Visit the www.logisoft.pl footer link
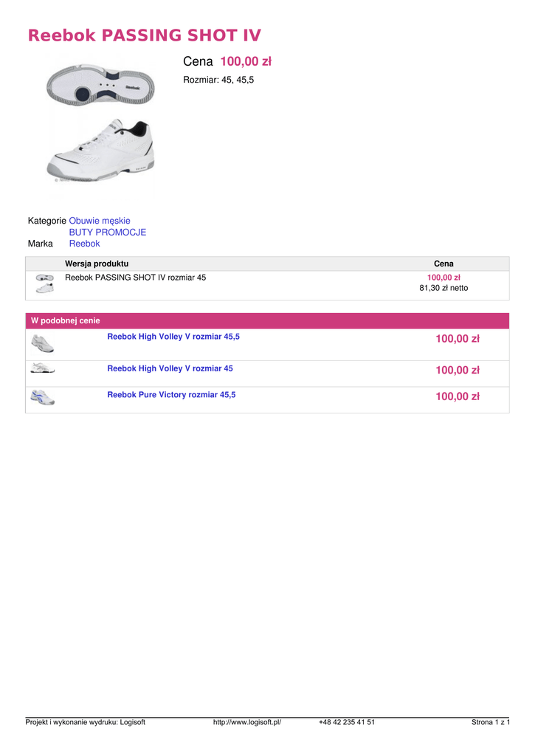535x756 pixels. 247,723
